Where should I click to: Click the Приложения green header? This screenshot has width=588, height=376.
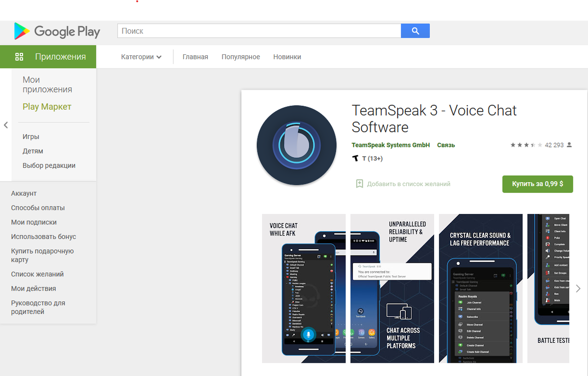click(x=48, y=57)
